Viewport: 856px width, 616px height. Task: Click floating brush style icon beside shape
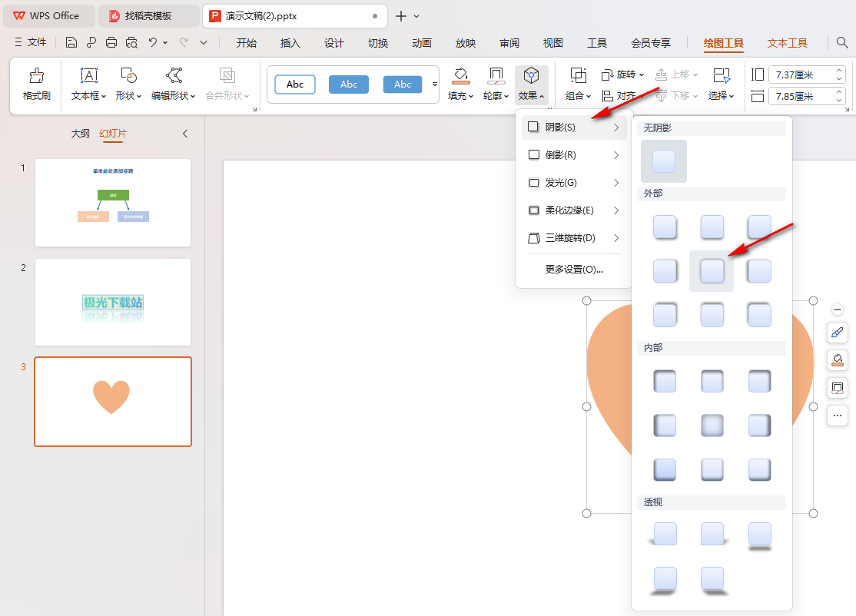[x=838, y=333]
